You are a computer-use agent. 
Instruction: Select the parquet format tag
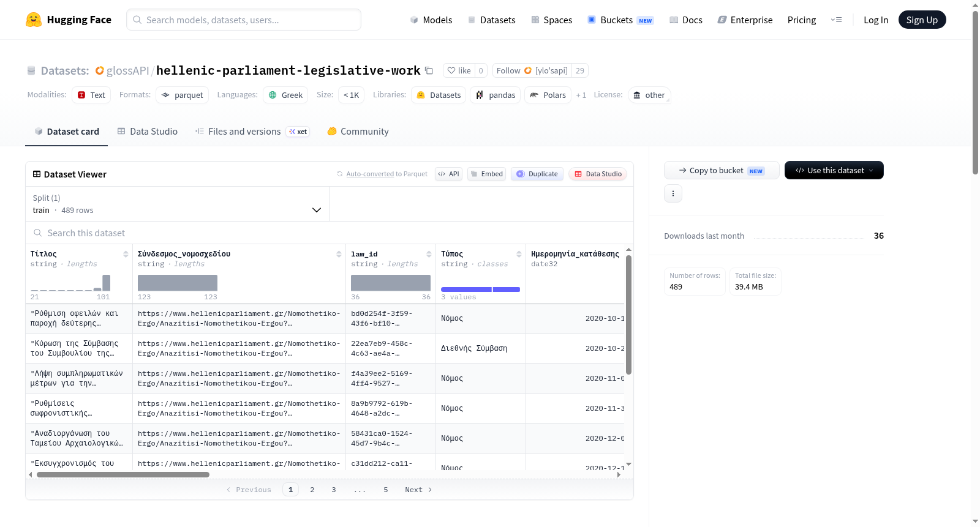pos(183,95)
